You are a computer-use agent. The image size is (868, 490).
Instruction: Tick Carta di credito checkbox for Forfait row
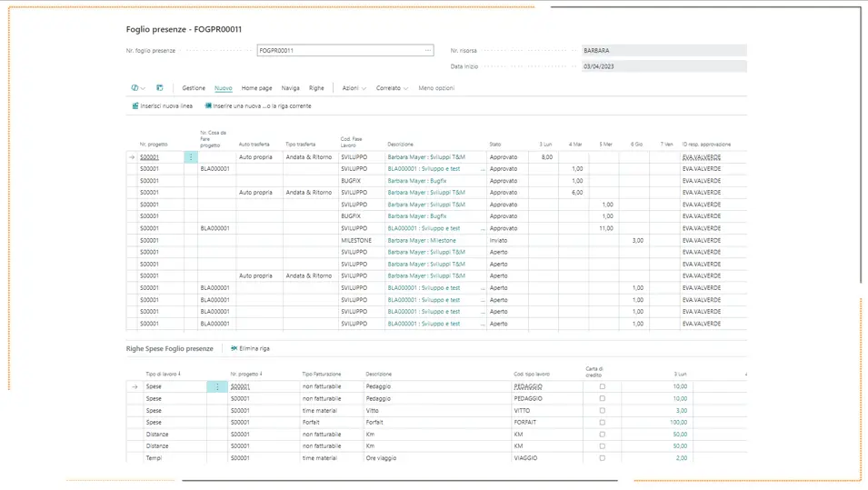[x=603, y=423]
